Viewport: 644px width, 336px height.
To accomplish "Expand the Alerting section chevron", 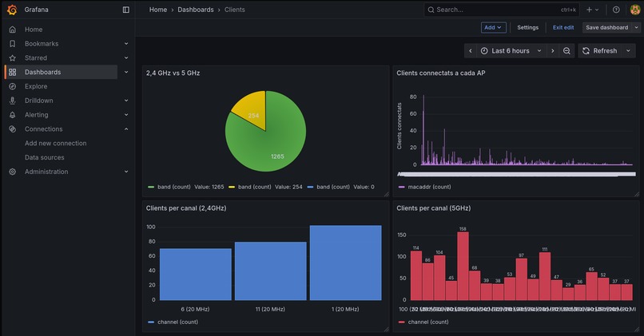I will pyautogui.click(x=126, y=115).
